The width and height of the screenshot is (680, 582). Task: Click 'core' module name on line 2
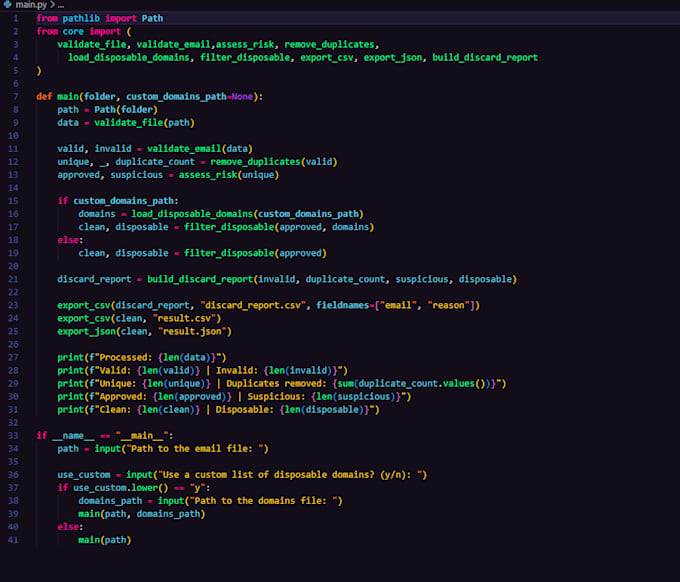pyautogui.click(x=73, y=32)
